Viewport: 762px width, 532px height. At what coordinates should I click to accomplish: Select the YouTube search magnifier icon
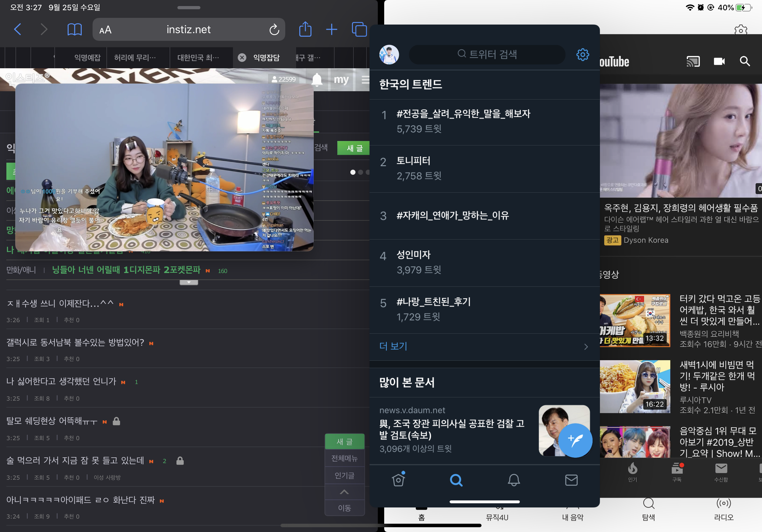pyautogui.click(x=744, y=61)
